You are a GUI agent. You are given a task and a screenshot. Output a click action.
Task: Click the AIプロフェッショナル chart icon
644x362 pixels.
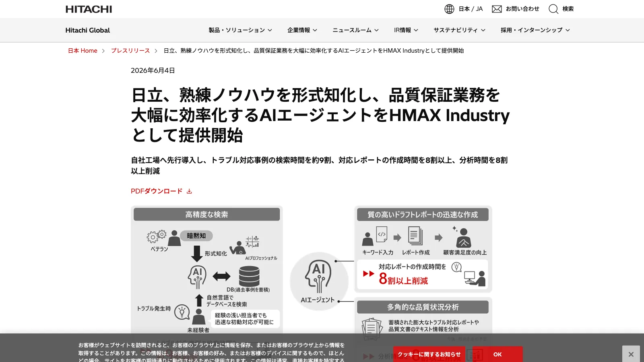[253, 242]
